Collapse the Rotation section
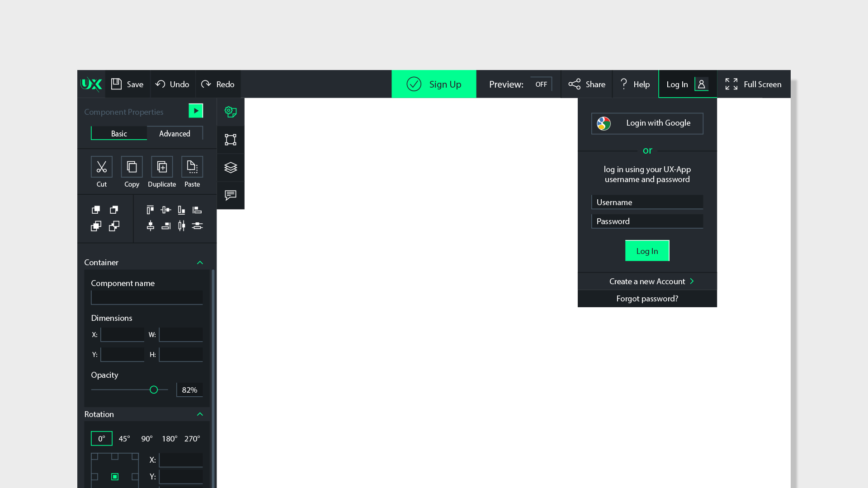The image size is (868, 488). (200, 414)
